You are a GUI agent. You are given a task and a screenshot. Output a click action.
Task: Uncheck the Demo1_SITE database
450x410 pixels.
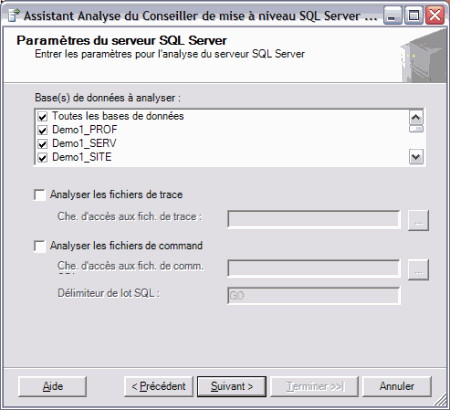click(42, 158)
